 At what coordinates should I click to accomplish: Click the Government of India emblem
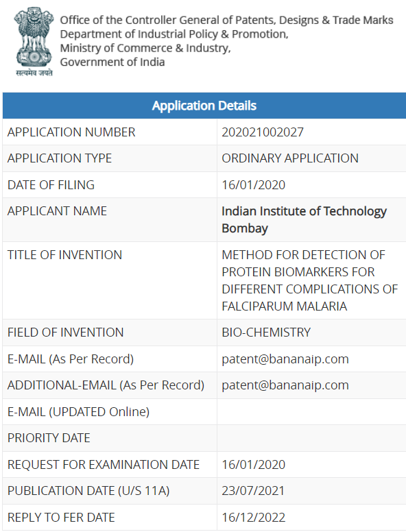(x=34, y=41)
